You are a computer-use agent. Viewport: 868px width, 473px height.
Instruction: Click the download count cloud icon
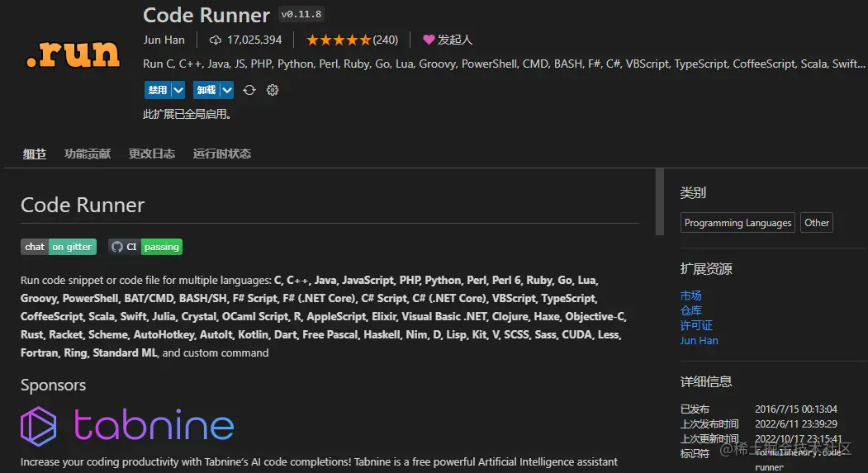coord(216,40)
